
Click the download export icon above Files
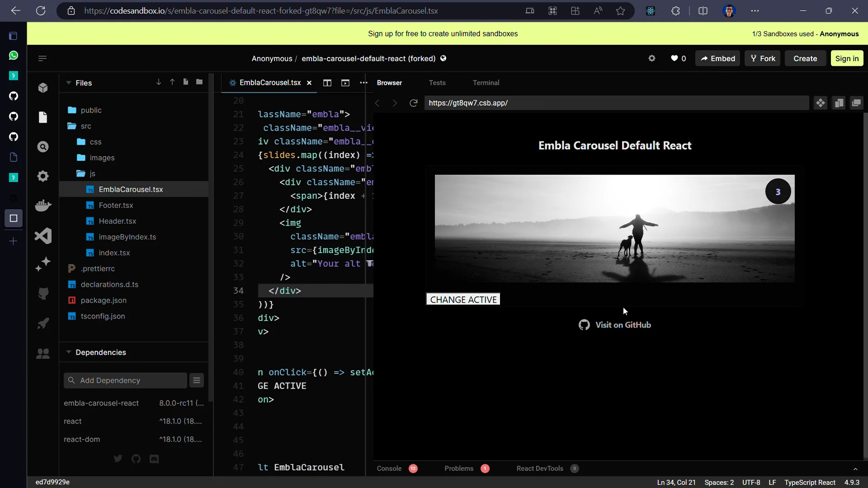[158, 82]
